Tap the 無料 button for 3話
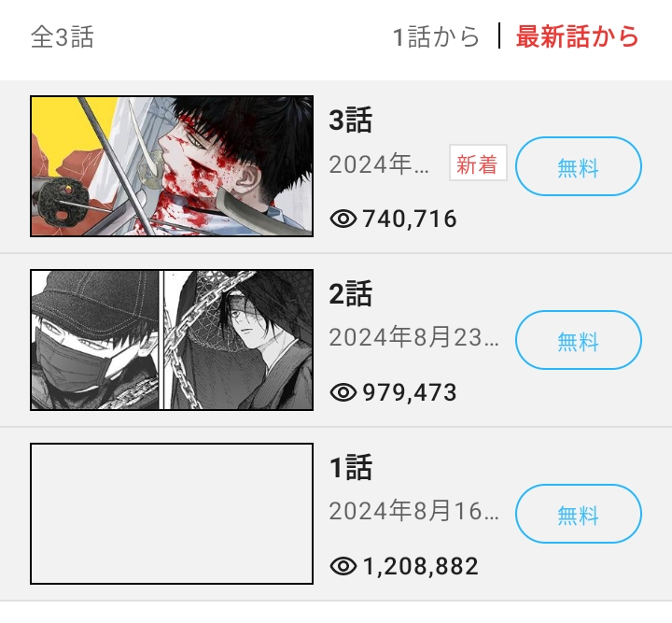The width and height of the screenshot is (672, 623). pyautogui.click(x=578, y=166)
